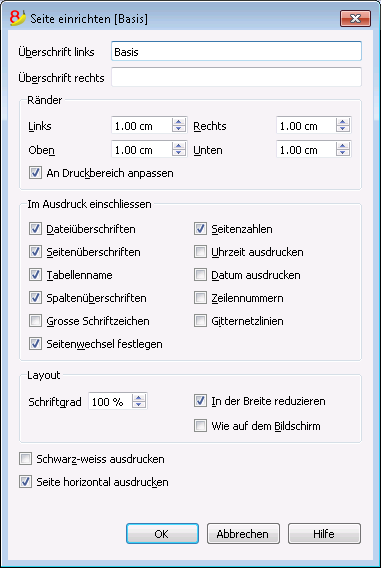Viewport: 381px width, 568px height.
Task: Check Datum ausdrucken
Action: (200, 275)
